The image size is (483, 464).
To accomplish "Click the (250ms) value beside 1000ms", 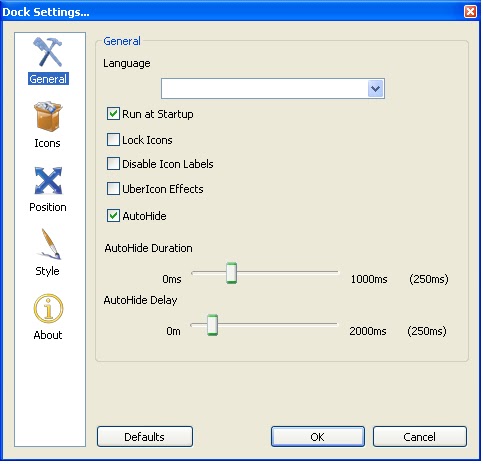I will [429, 279].
